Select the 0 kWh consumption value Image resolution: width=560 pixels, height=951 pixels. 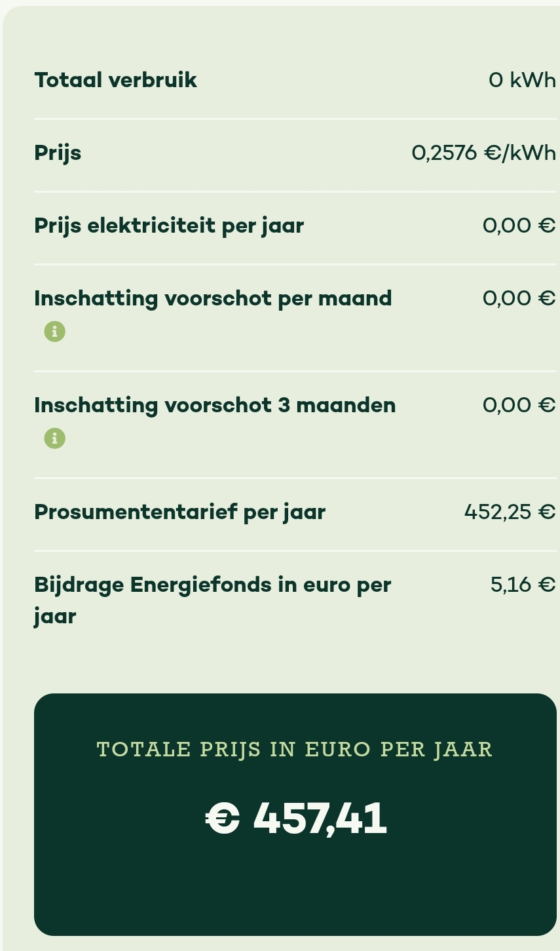[521, 80]
